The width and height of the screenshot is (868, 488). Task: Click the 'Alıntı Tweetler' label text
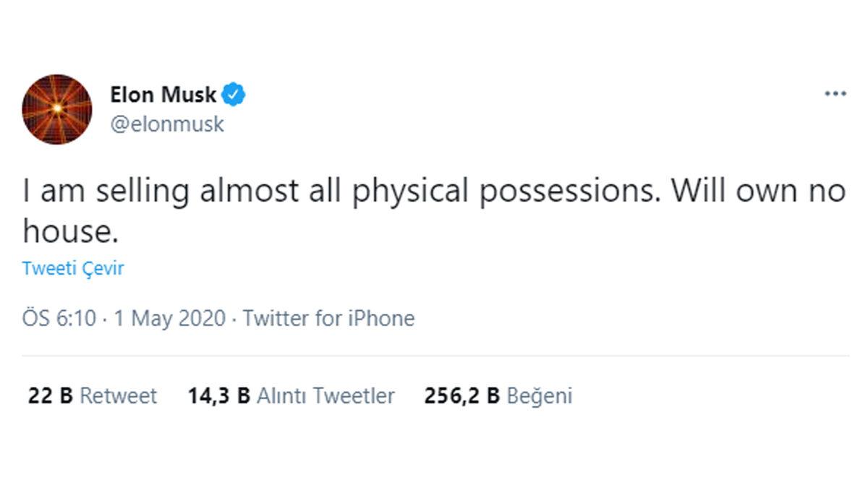click(x=327, y=395)
